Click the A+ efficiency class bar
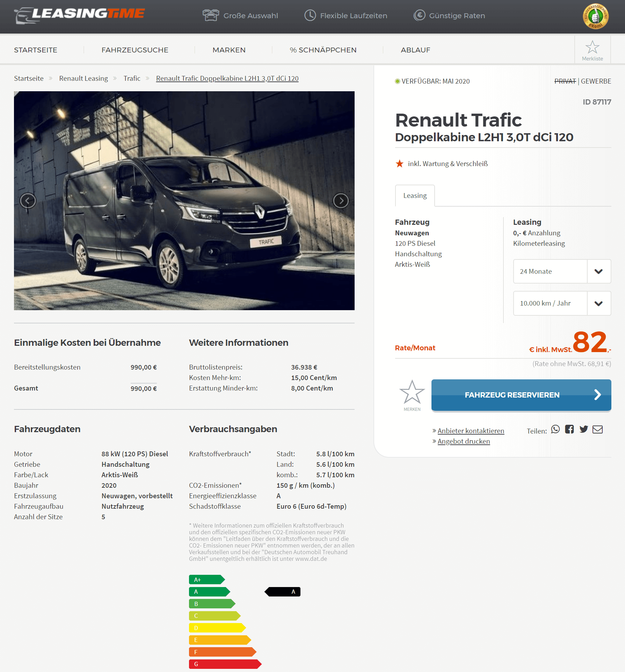This screenshot has width=625, height=672. pos(207,580)
